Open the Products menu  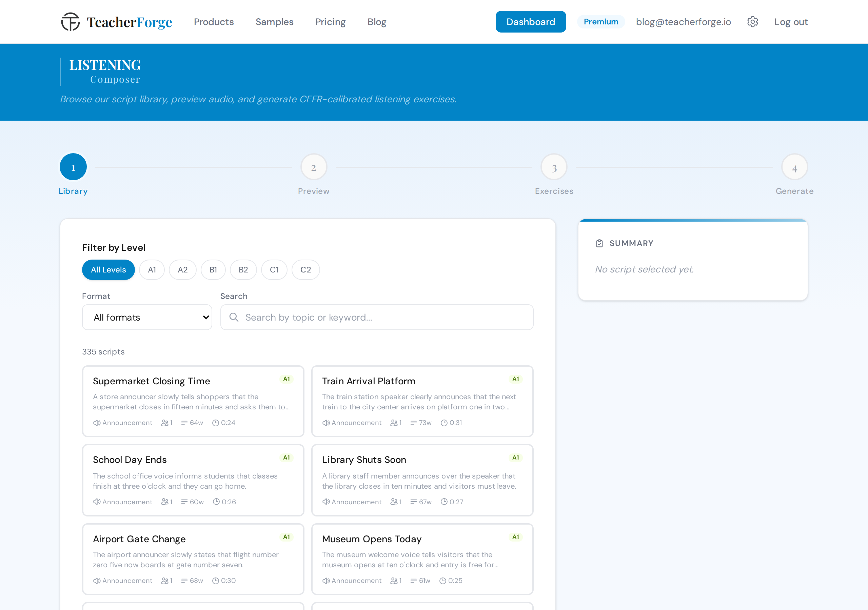[214, 22]
